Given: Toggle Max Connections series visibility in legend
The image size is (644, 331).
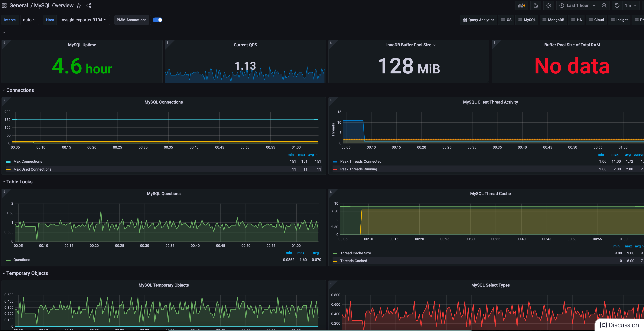Looking at the screenshot, I should pos(28,161).
